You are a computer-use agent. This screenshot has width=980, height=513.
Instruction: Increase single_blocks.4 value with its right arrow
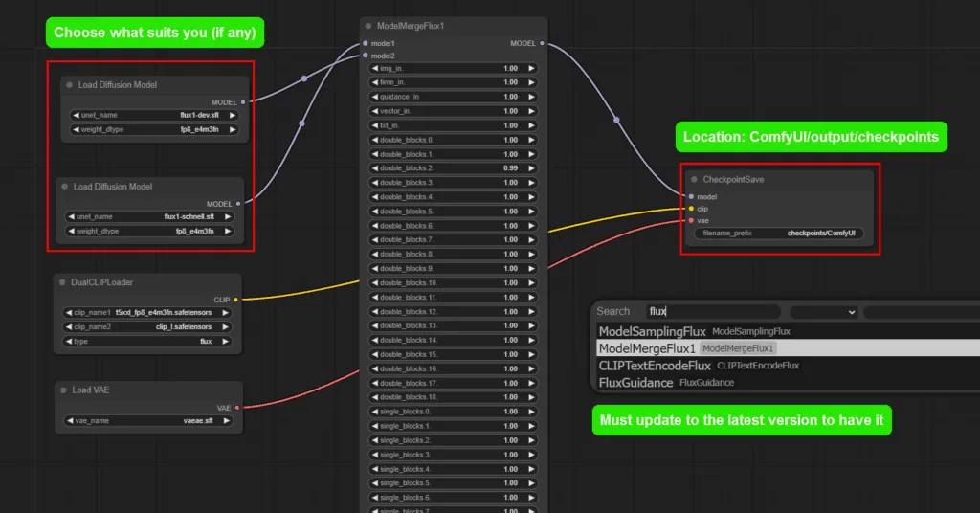(x=531, y=469)
